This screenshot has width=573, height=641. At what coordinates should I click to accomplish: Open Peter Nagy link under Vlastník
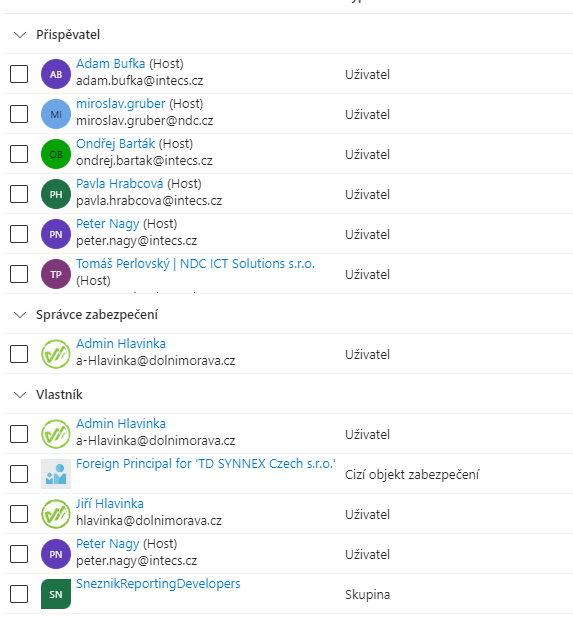click(107, 544)
